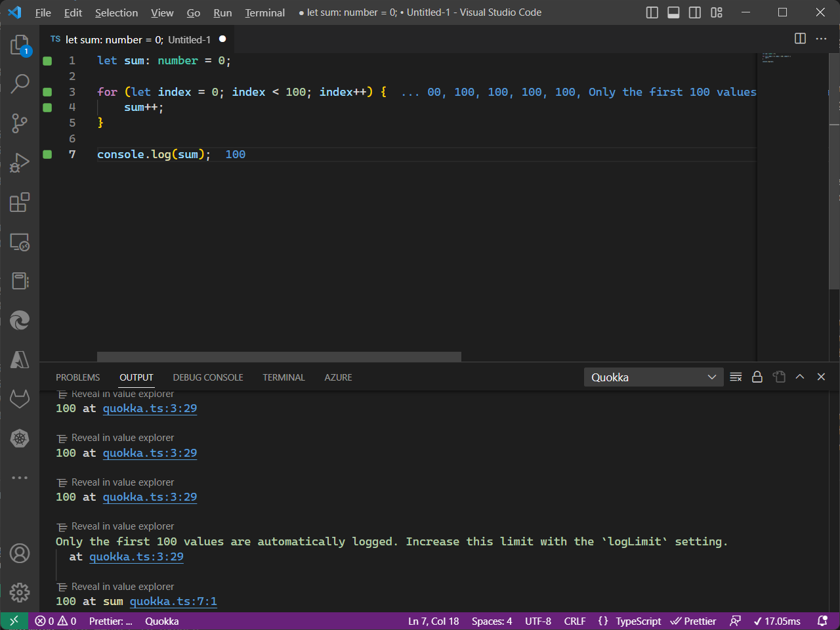Open the Search view
The image size is (840, 630).
20,83
